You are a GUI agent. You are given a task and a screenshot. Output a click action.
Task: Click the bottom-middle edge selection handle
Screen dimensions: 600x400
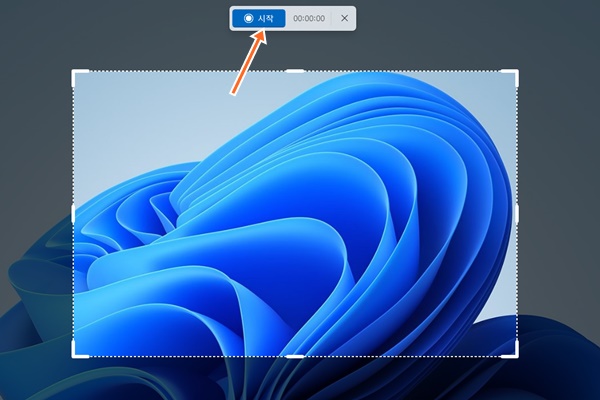click(x=295, y=357)
